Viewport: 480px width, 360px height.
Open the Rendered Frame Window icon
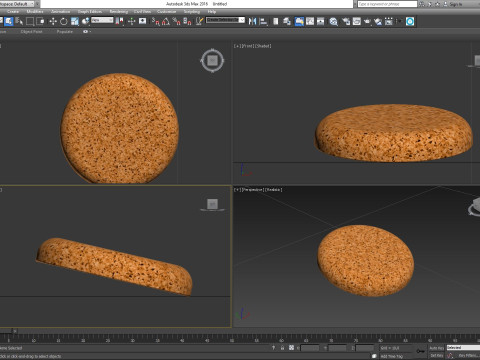click(x=357, y=22)
